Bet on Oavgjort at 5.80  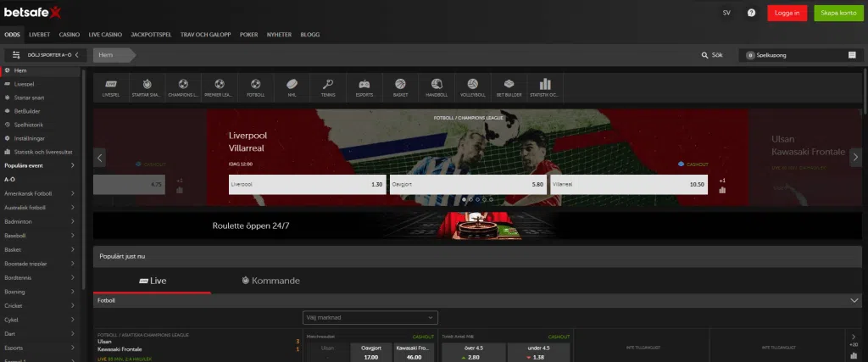(468, 184)
